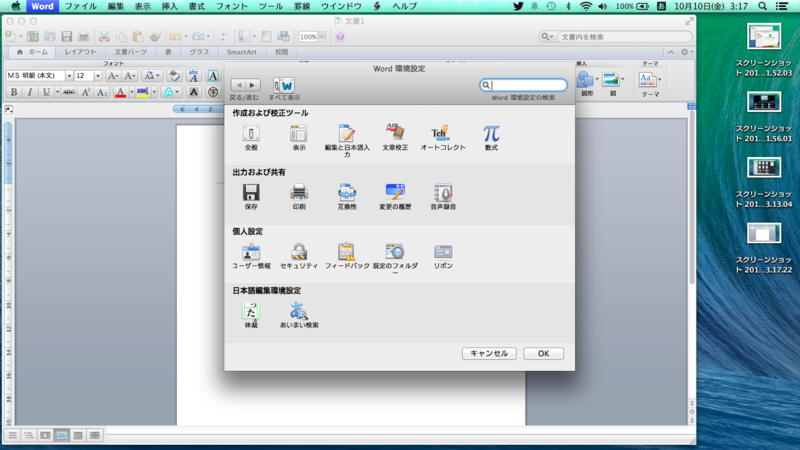Click the back arrow in 戻る/進む
Screen dimensions: 800x450
[239, 85]
